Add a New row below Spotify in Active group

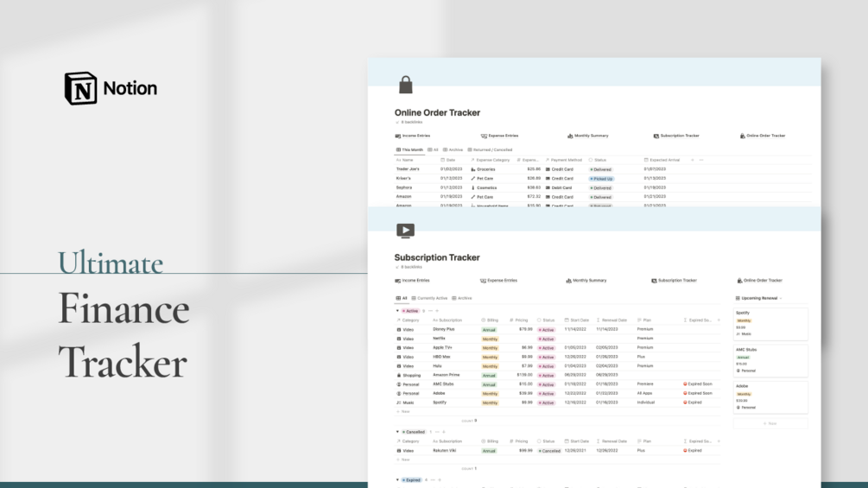403,412
